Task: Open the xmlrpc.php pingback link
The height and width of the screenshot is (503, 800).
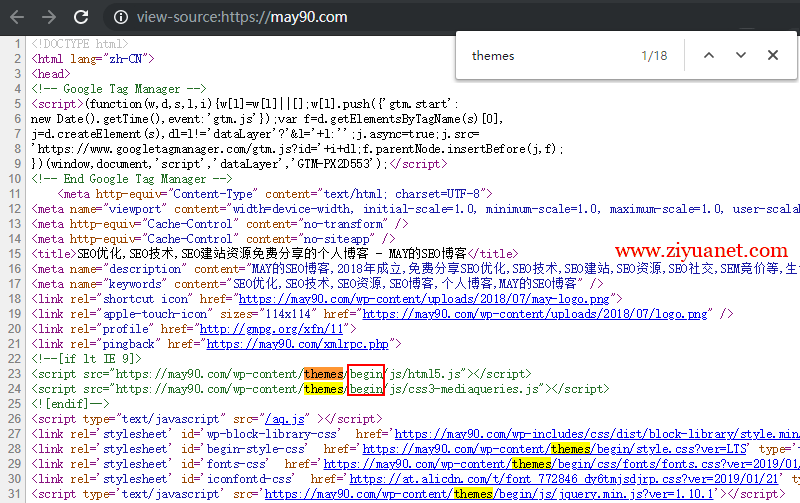Action: [297, 344]
